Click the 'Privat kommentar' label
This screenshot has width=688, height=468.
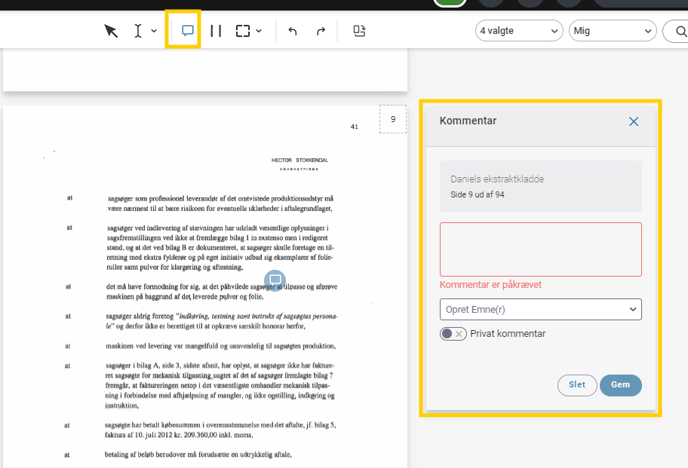coord(508,334)
